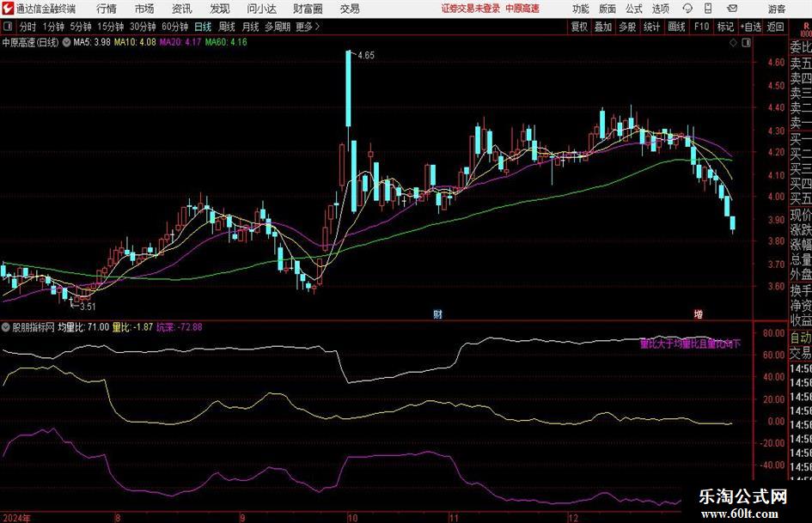
Task: Open the 交易 menu
Action: pyautogui.click(x=350, y=9)
